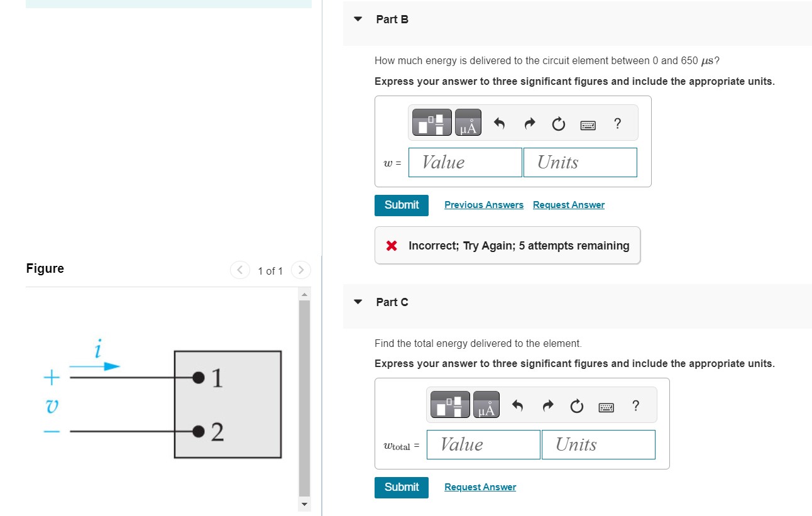Open the keyboard shortcuts icon in Part B
This screenshot has height=516, width=812.
click(x=588, y=124)
